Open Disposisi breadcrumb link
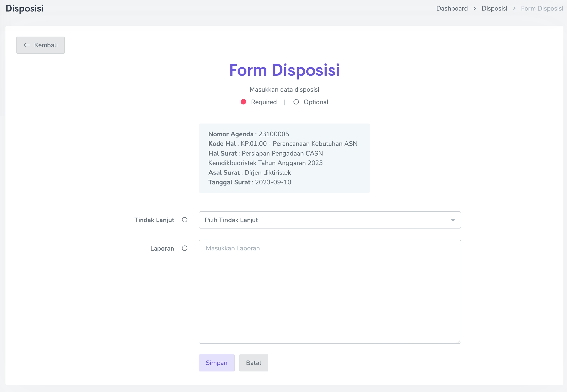Viewport: 567px width, 392px height. click(494, 9)
